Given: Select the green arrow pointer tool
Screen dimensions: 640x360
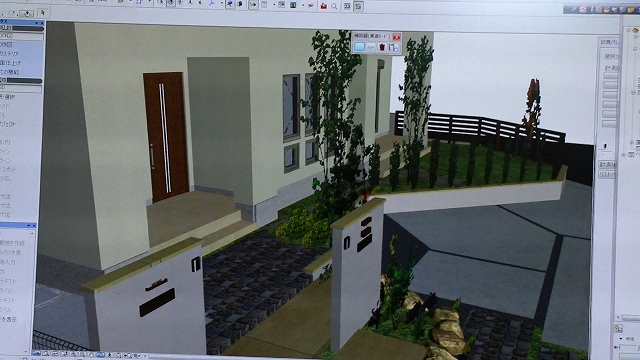Looking at the screenshot, I should [43, 13].
